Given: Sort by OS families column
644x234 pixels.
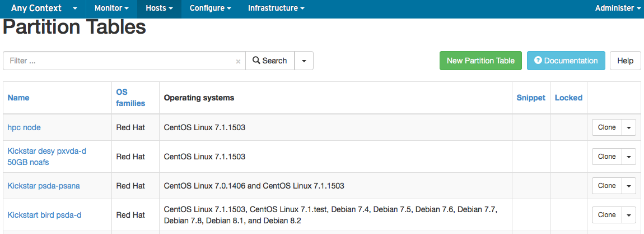Looking at the screenshot, I should pos(130,98).
